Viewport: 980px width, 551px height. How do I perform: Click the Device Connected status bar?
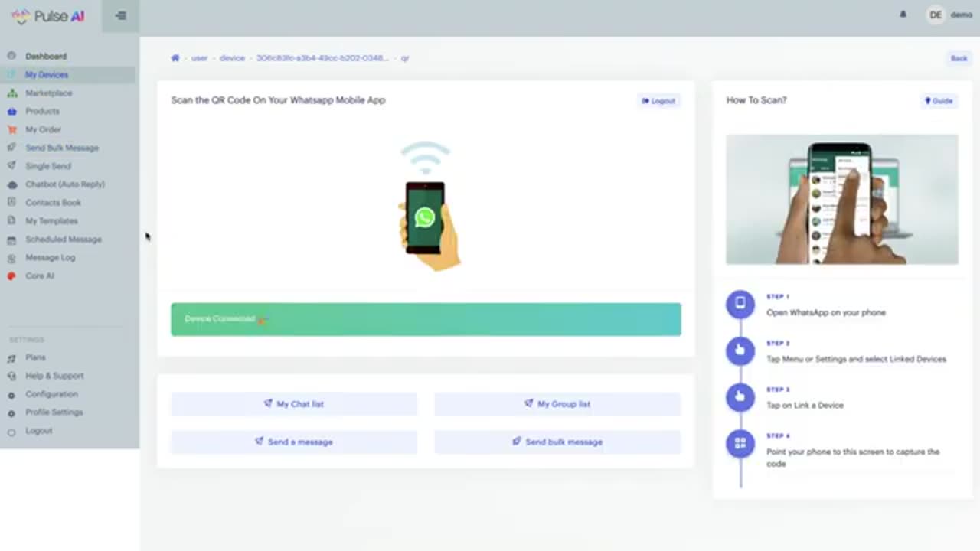[426, 319]
